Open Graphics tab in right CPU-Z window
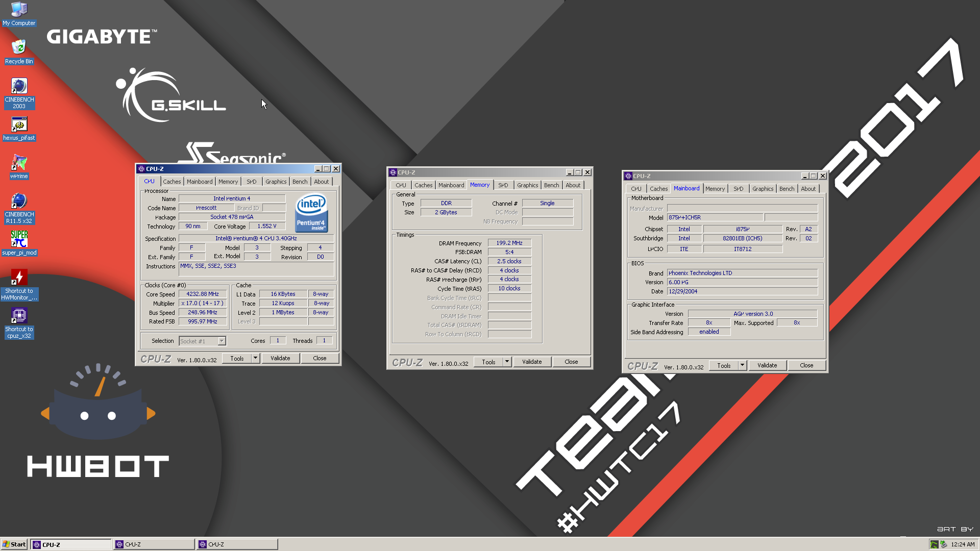Screen dimensions: 980x551 pyautogui.click(x=763, y=189)
